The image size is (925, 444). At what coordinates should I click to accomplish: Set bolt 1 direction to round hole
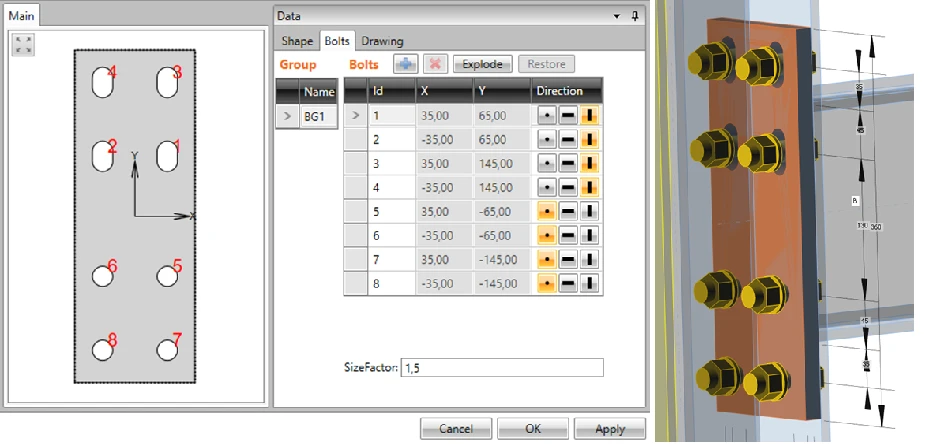click(547, 116)
